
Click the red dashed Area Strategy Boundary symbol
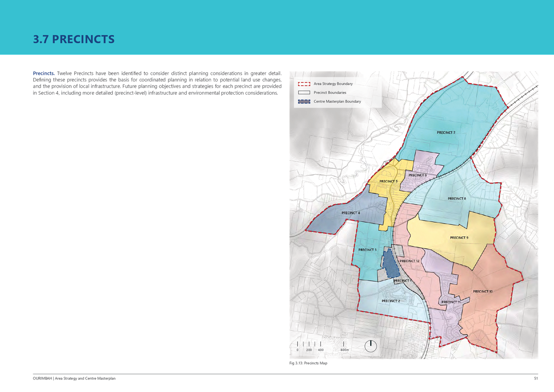click(304, 84)
